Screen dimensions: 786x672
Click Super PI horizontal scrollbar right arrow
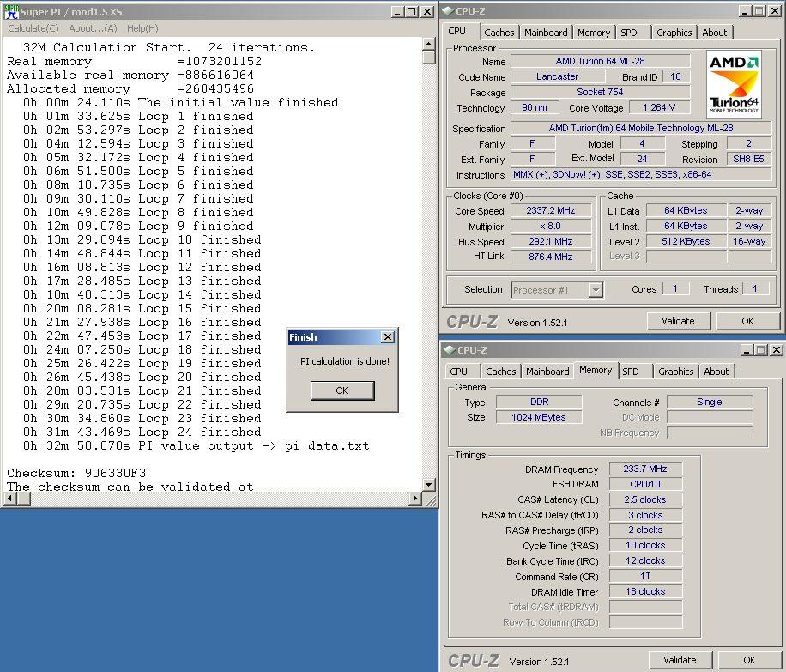[415, 499]
